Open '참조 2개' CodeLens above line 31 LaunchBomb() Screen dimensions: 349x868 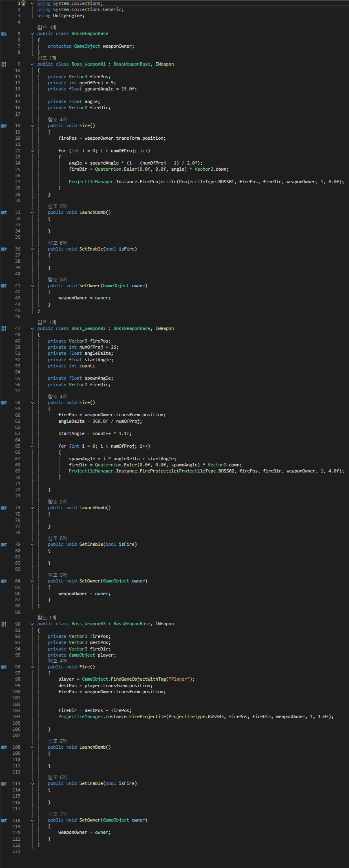(57, 207)
